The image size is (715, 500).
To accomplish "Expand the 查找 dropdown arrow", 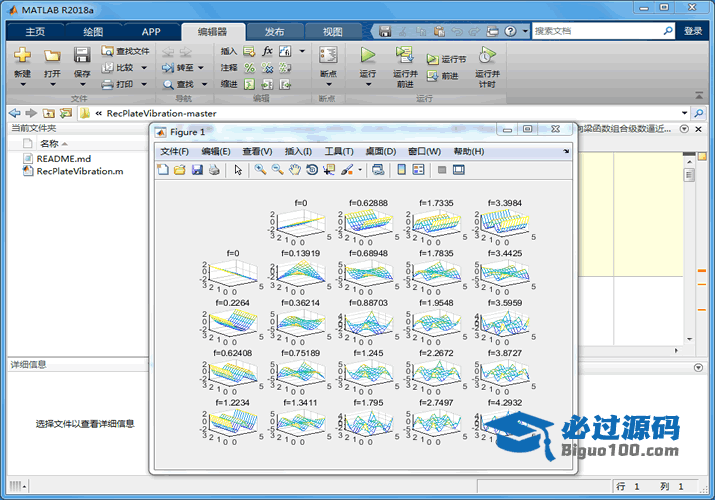I will (x=204, y=84).
